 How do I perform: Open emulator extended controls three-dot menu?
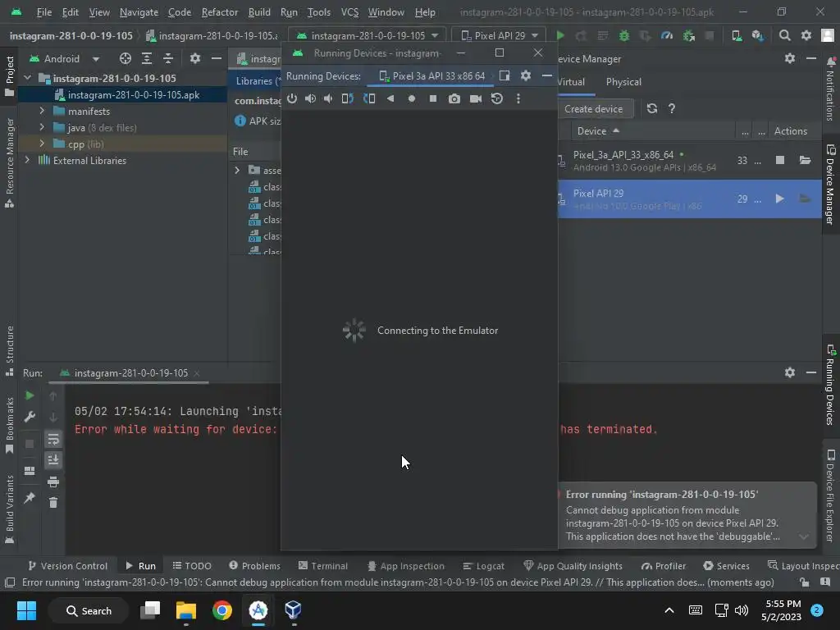[518, 98]
